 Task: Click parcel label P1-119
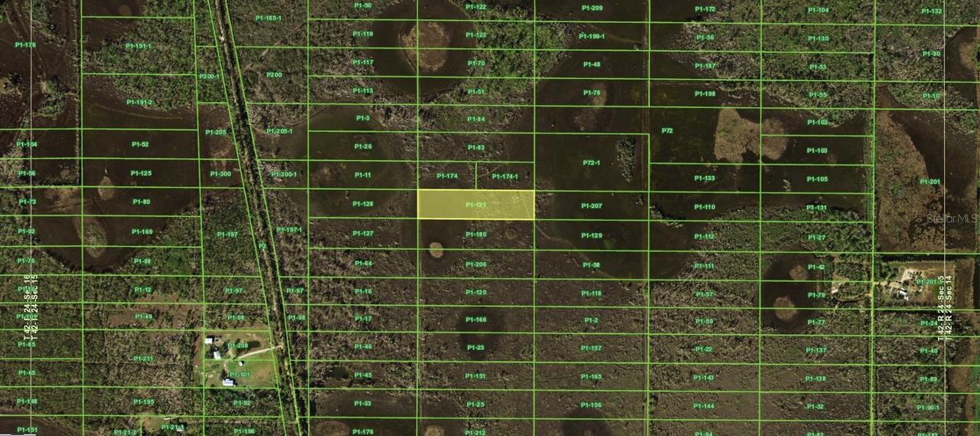coord(363,34)
